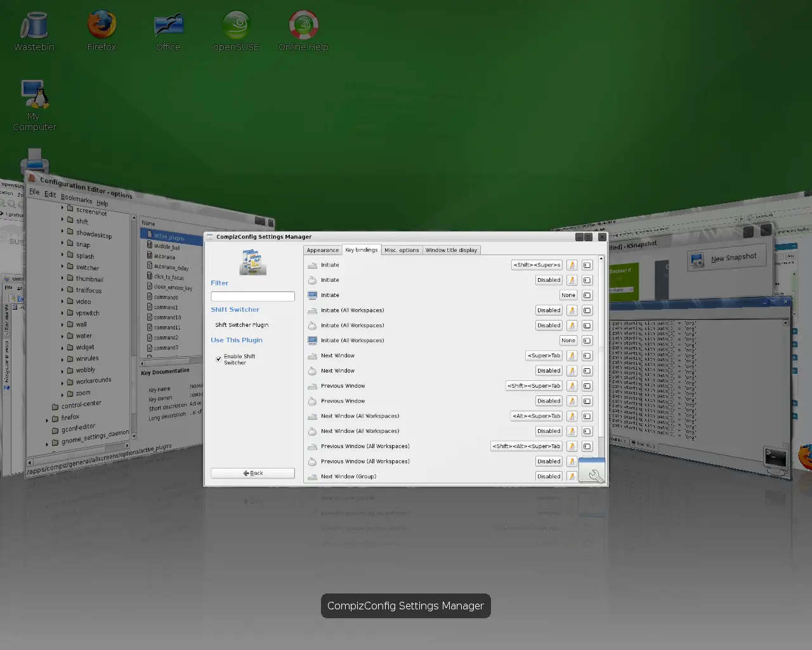This screenshot has width=812, height=650.
Task: Reset the <Alt><Super>Tab binding using its brush icon
Action: click(572, 416)
